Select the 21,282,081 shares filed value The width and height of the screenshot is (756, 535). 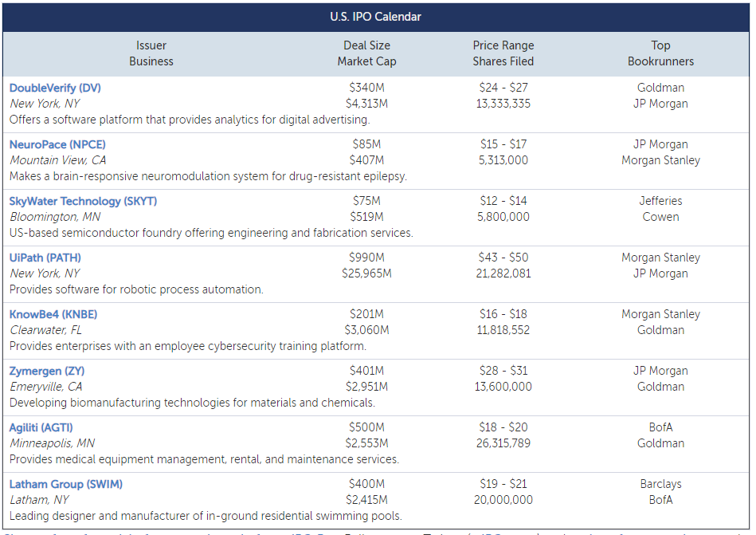pos(503,273)
